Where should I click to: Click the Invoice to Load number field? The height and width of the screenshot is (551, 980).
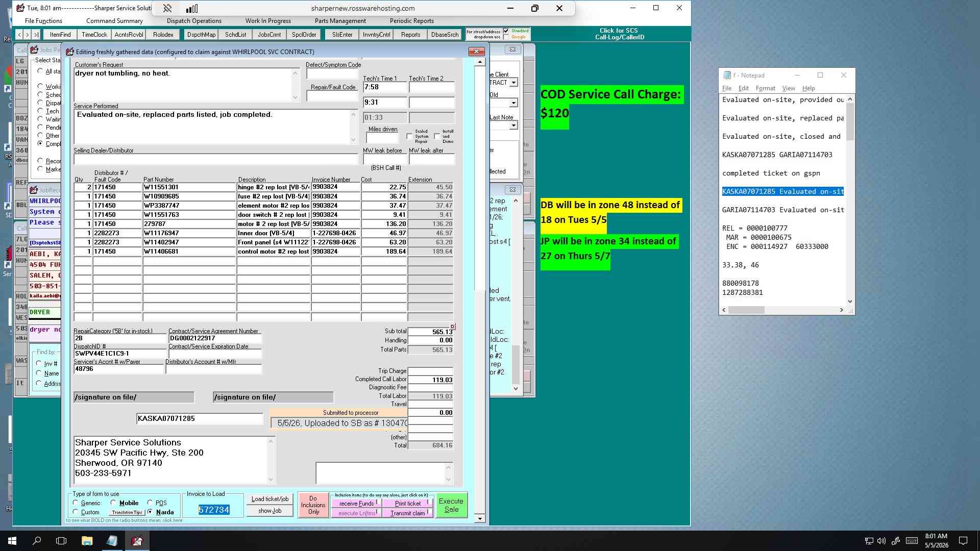[214, 510]
